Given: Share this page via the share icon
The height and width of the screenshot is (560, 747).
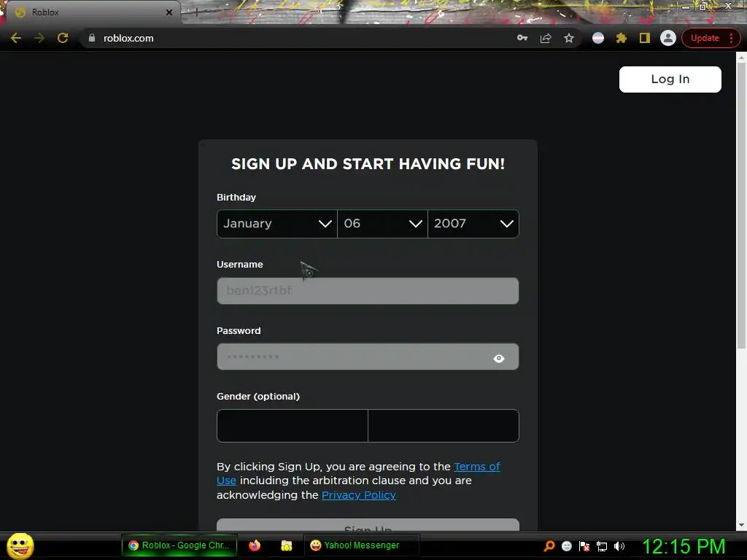Looking at the screenshot, I should tap(546, 38).
